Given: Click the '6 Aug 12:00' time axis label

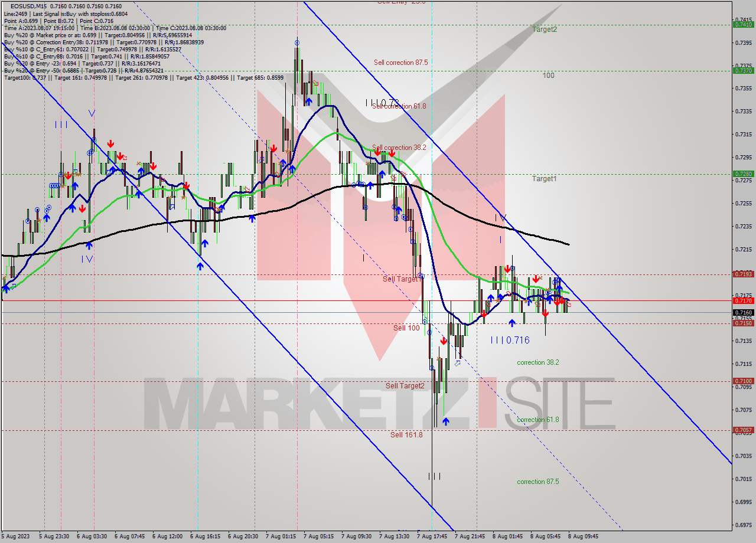Looking at the screenshot, I should pos(167,537).
